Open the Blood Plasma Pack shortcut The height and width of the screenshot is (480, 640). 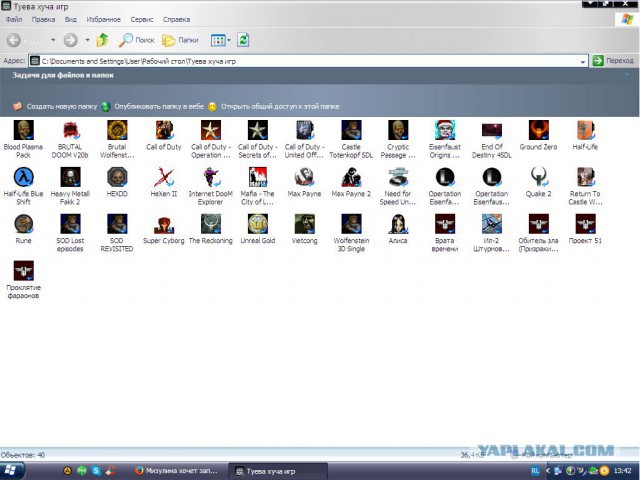click(x=23, y=130)
